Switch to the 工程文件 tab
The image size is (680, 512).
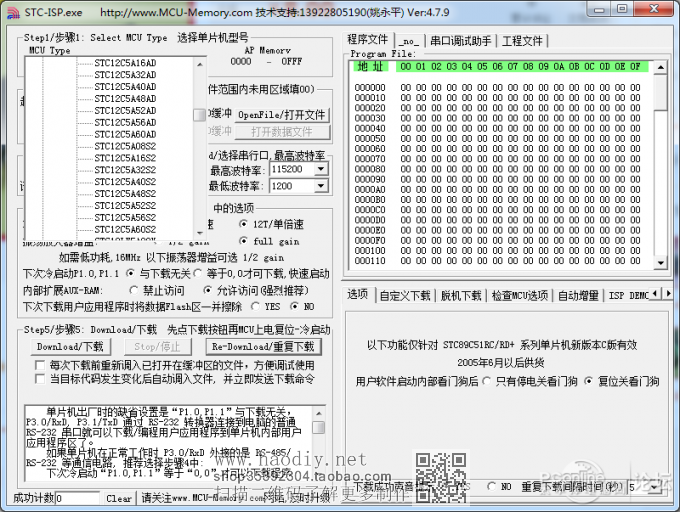pos(522,40)
